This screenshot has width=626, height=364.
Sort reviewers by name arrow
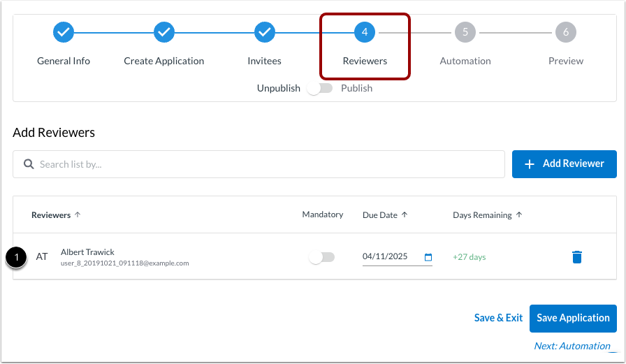[x=78, y=214]
